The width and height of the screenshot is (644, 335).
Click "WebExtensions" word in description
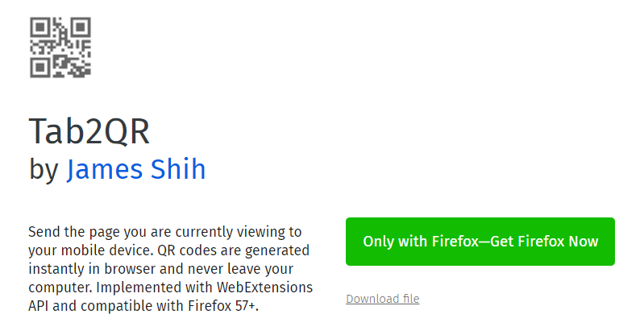coord(265,287)
